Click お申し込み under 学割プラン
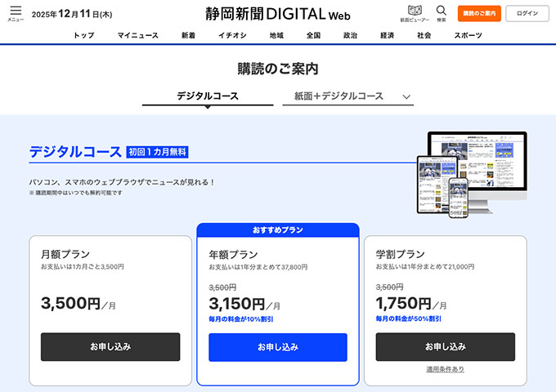556x392 pixels. tap(446, 346)
